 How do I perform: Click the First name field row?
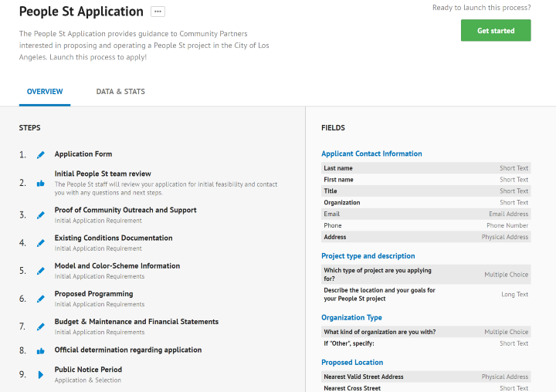click(425, 179)
